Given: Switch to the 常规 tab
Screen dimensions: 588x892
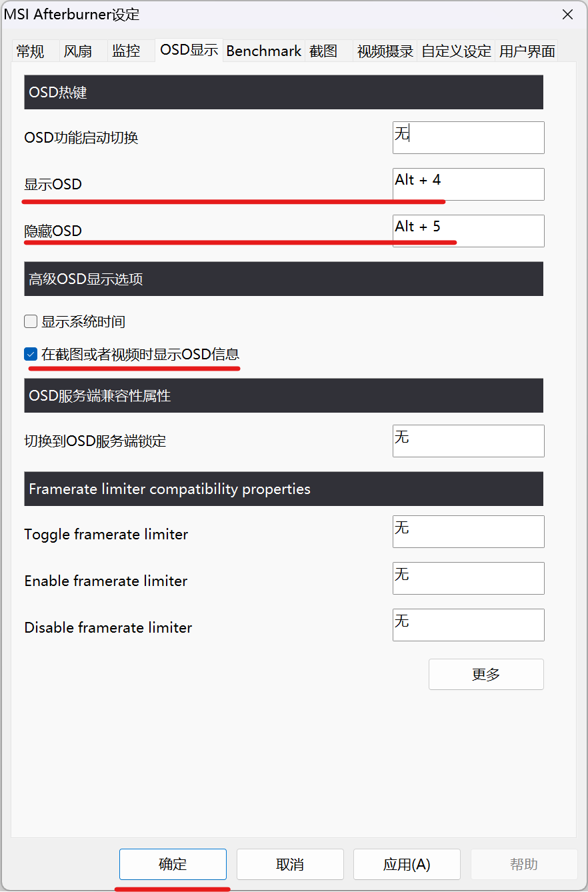Looking at the screenshot, I should (32, 51).
